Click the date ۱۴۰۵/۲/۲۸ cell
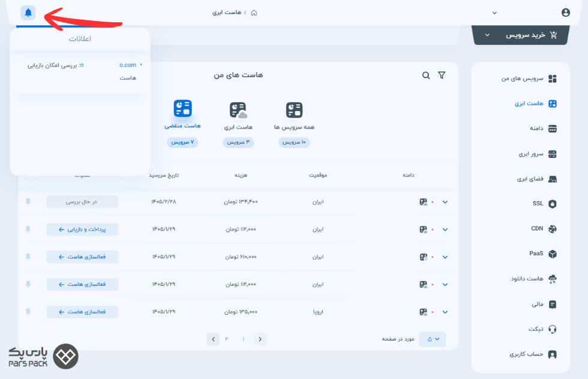Image resolution: width=588 pixels, height=379 pixels. [163, 202]
